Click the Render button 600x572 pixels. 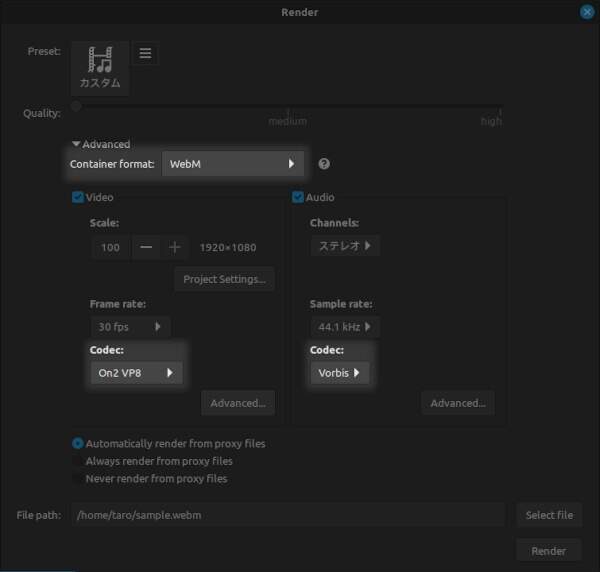(x=548, y=550)
